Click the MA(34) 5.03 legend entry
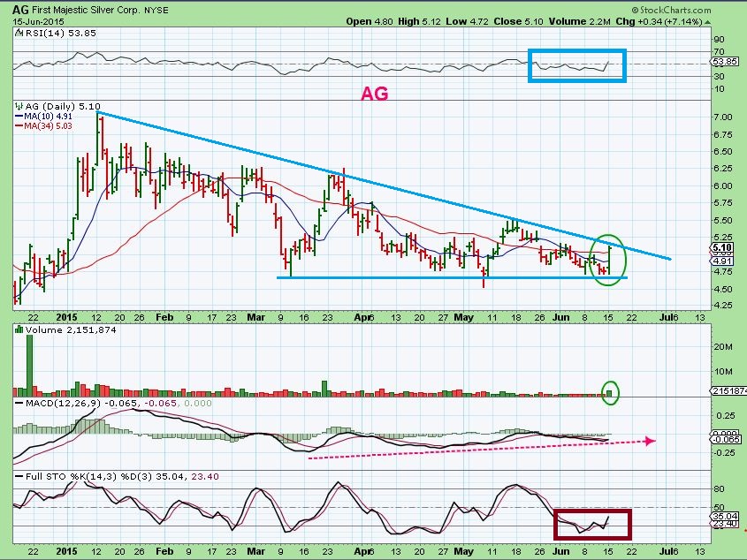747x560 pixels. [43, 125]
